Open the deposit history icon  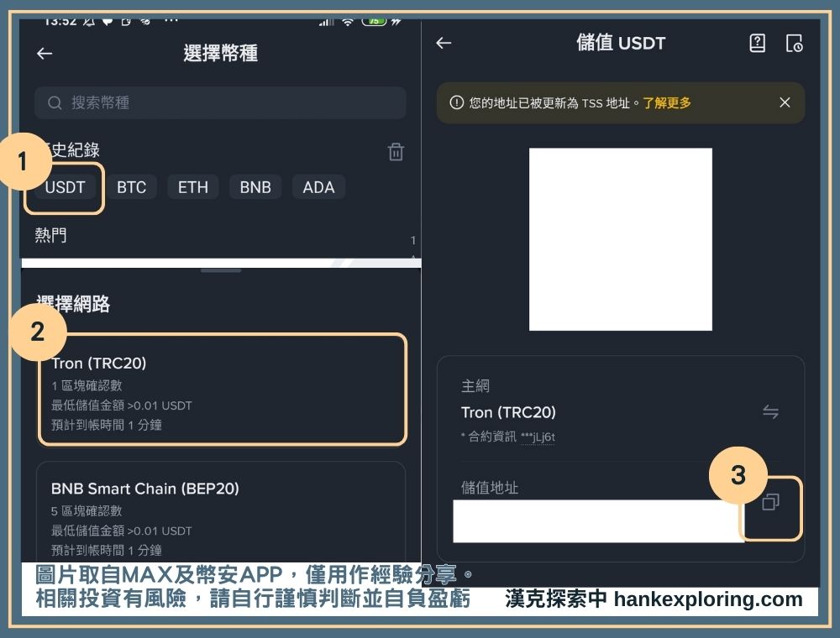point(794,43)
